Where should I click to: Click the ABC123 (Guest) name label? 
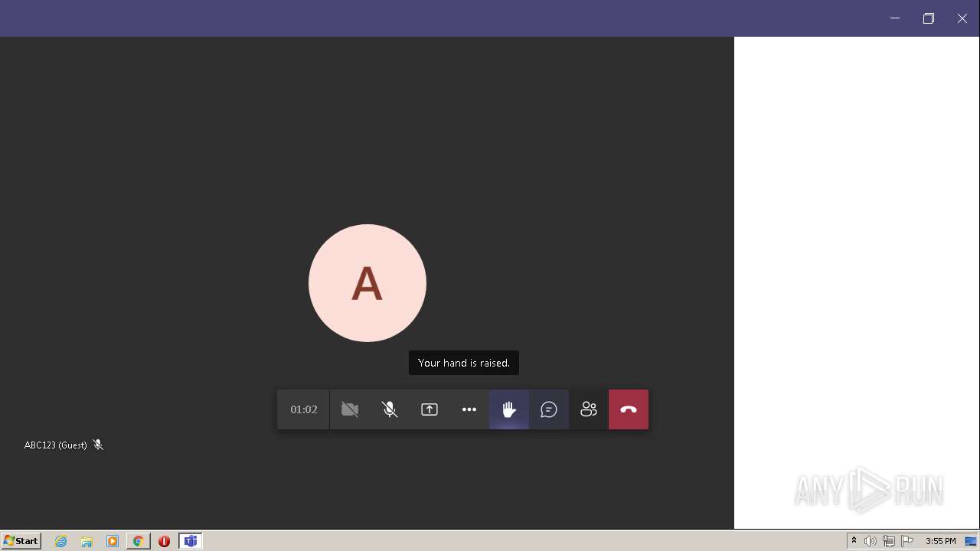pos(56,445)
